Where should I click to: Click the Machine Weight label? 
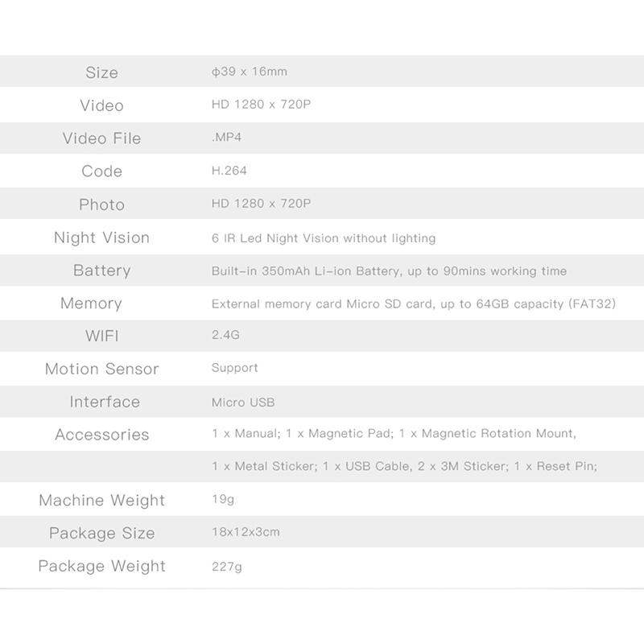(x=101, y=501)
